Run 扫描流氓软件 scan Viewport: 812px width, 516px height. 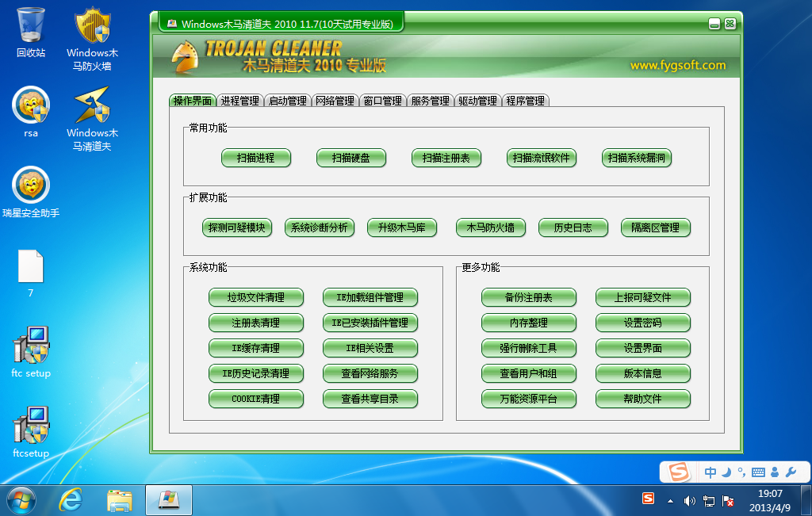tap(541, 158)
